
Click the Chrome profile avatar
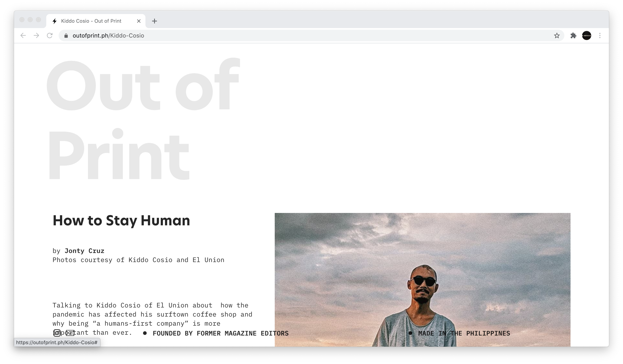click(586, 35)
